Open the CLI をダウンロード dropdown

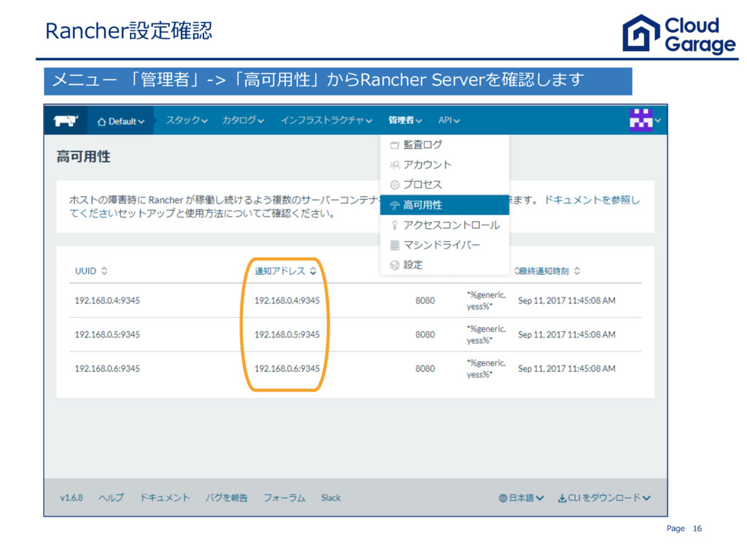click(x=604, y=498)
